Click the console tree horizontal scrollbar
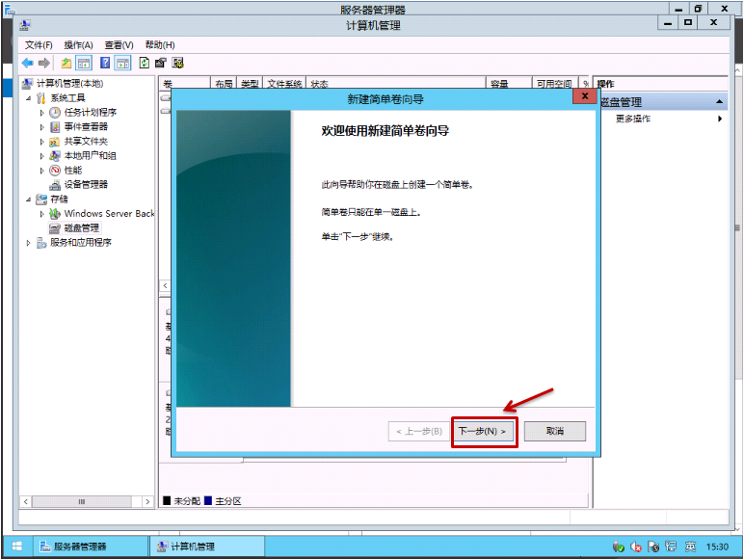 (87, 501)
